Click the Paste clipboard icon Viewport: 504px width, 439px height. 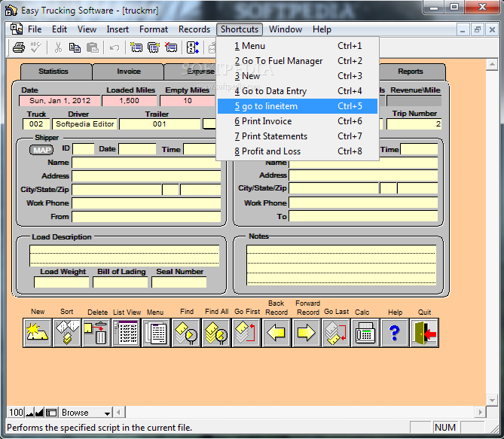pyautogui.click(x=93, y=47)
